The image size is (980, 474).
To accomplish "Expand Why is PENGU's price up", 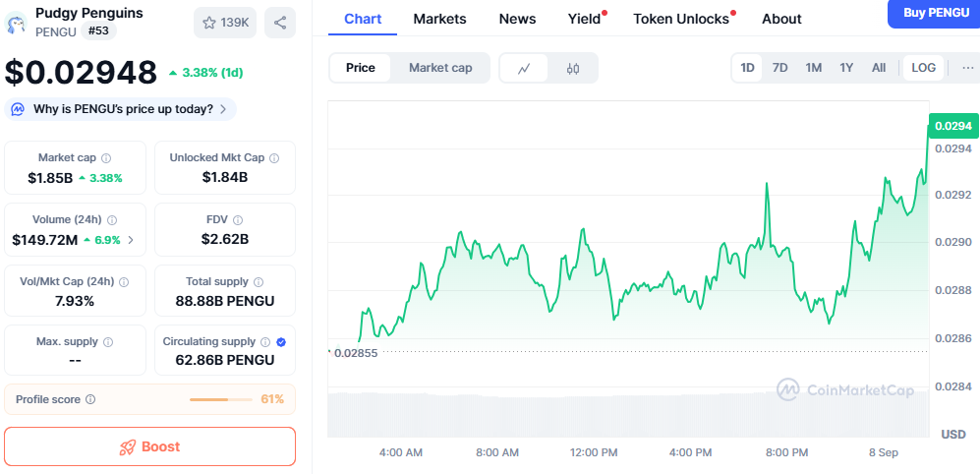I will (x=122, y=109).
